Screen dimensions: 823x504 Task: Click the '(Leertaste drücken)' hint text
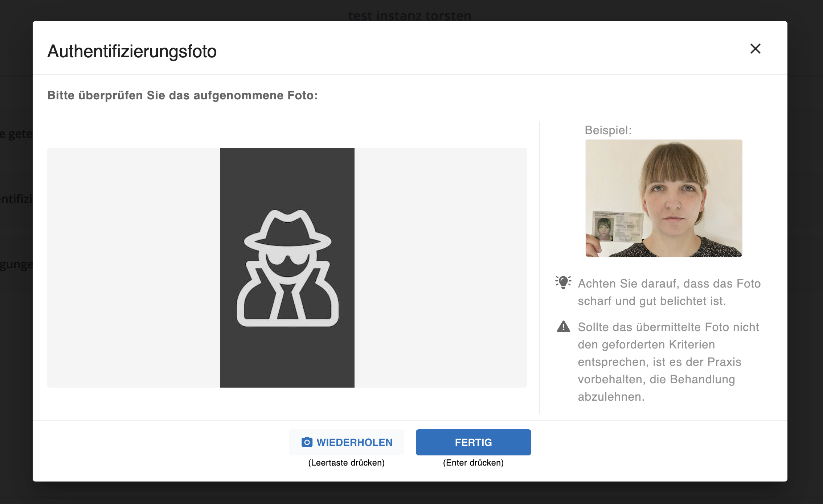pyautogui.click(x=347, y=463)
